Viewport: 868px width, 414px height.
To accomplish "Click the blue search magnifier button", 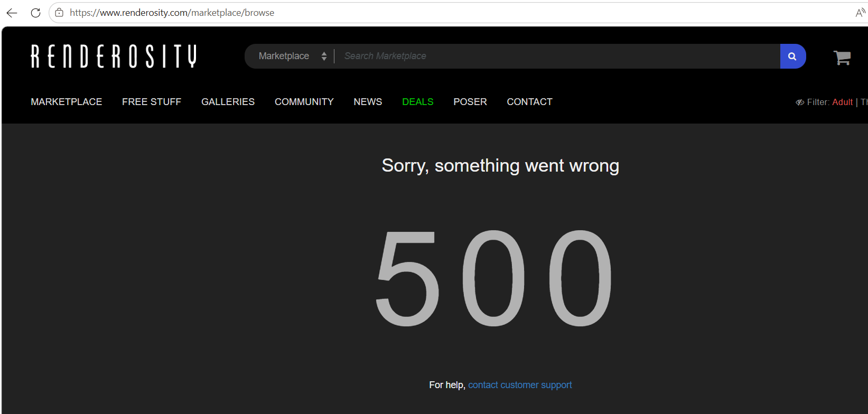I will point(792,56).
